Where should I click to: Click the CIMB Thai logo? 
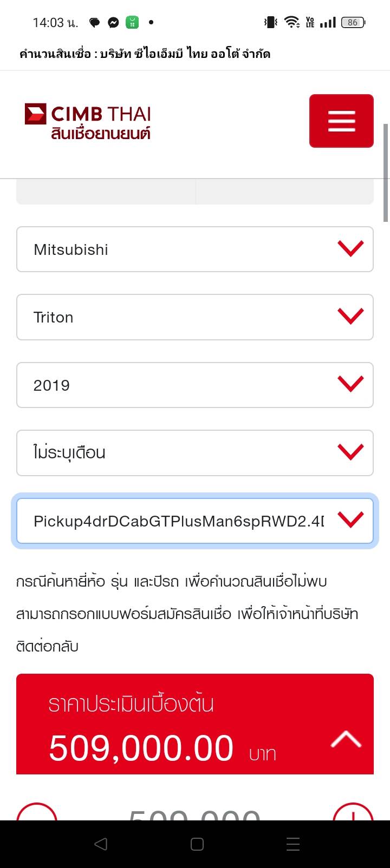point(88,122)
